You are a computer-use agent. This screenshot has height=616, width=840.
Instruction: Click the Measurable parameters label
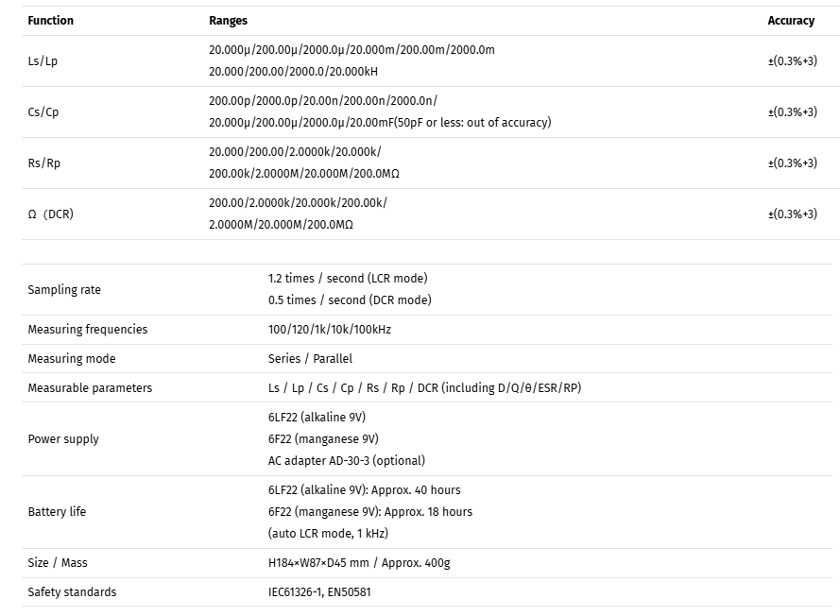point(90,387)
